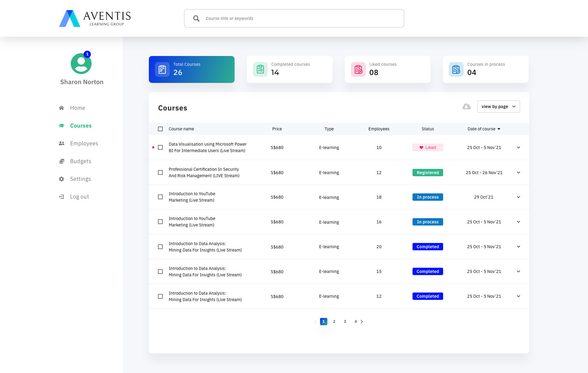Open Employees in the sidebar
Screen dimensions: 588x373
pyautogui.click(x=84, y=144)
